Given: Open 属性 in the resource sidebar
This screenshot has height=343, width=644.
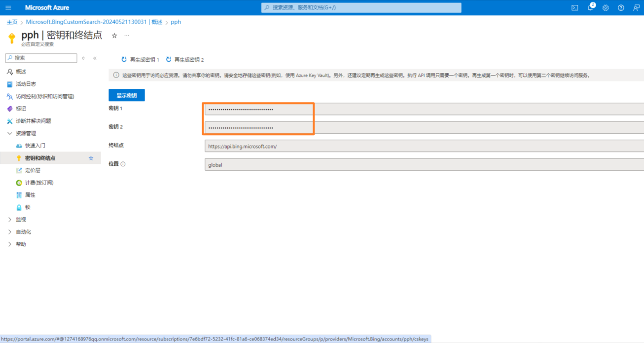Looking at the screenshot, I should (30, 194).
